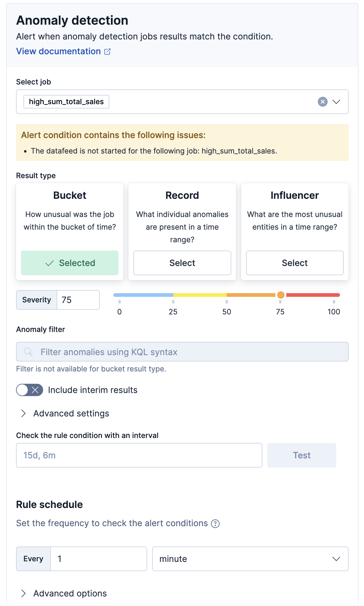Select the Record result type
The image size is (364, 606).
(182, 263)
